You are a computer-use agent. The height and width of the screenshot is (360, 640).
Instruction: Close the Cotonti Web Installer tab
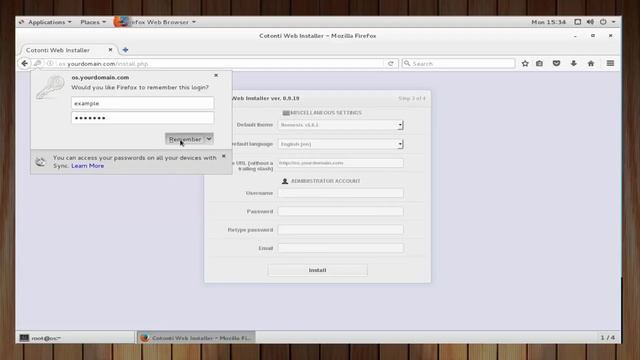pyautogui.click(x=110, y=50)
